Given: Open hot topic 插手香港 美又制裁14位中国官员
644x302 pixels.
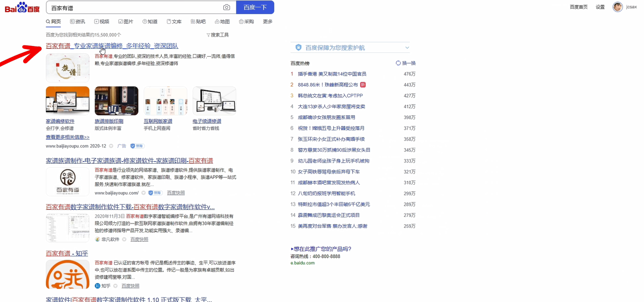Looking at the screenshot, I should [x=332, y=74].
